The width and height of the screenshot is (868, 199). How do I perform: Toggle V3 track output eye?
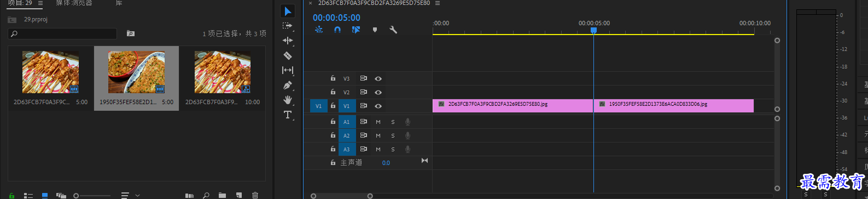[378, 79]
